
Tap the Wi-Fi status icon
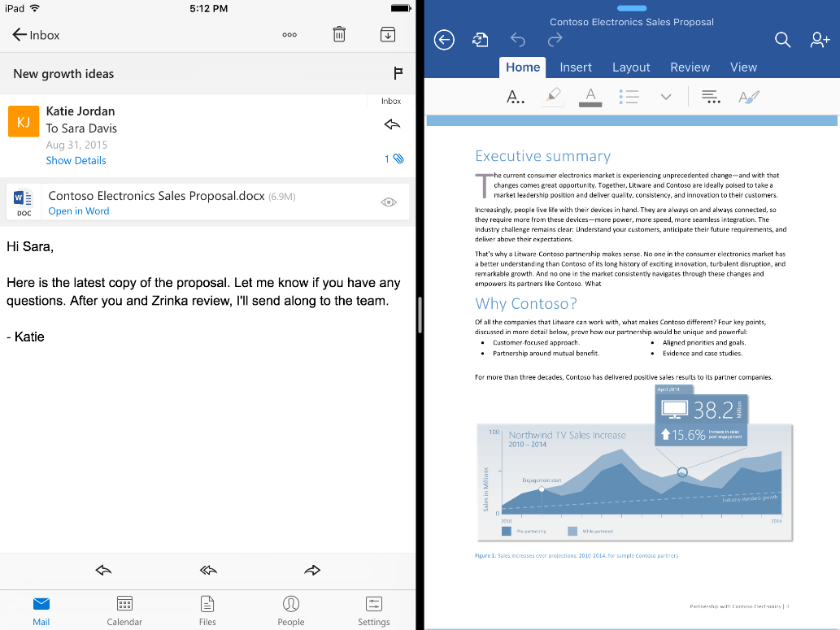(x=35, y=8)
